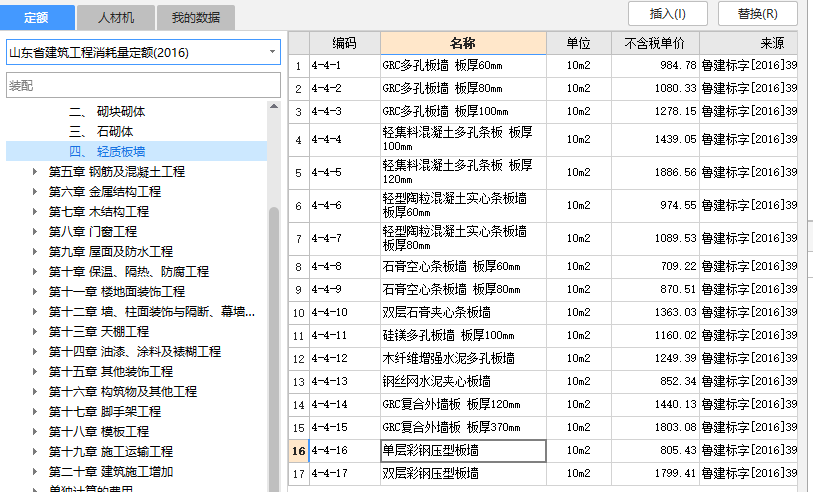Expand 第十二章 墙、柱面装饰与隔断
Viewport: 813px width, 492px height.
pyautogui.click(x=35, y=312)
